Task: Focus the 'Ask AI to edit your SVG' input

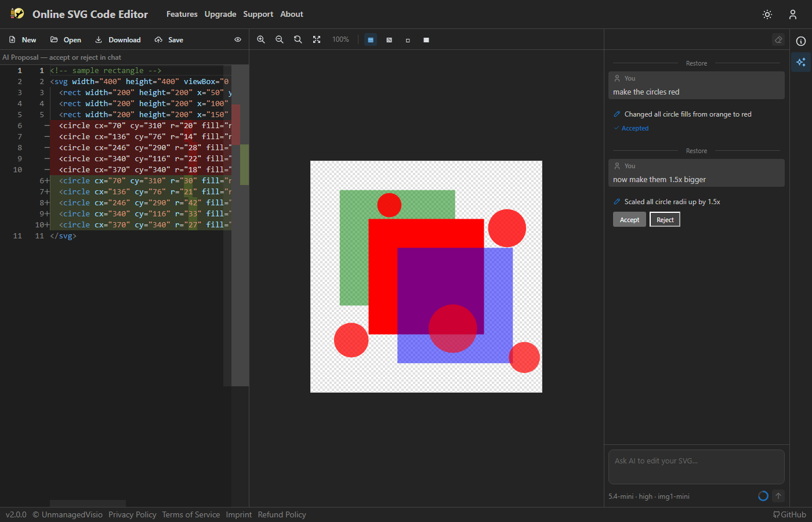Action: (x=696, y=466)
